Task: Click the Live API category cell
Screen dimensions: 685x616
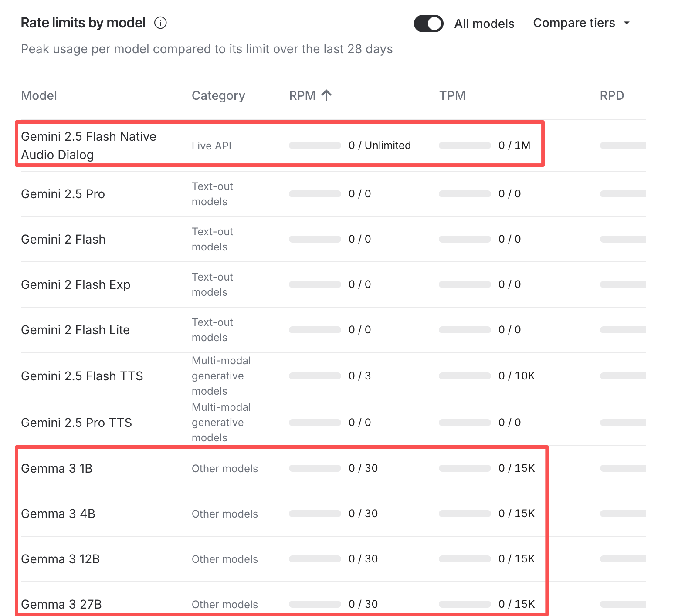Action: 211,146
